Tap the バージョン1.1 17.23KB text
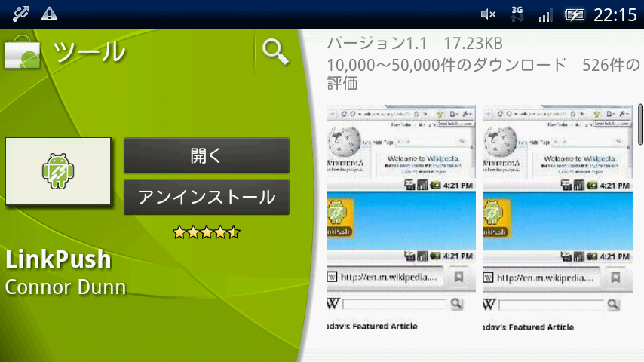The width and height of the screenshot is (644, 362). [415, 43]
